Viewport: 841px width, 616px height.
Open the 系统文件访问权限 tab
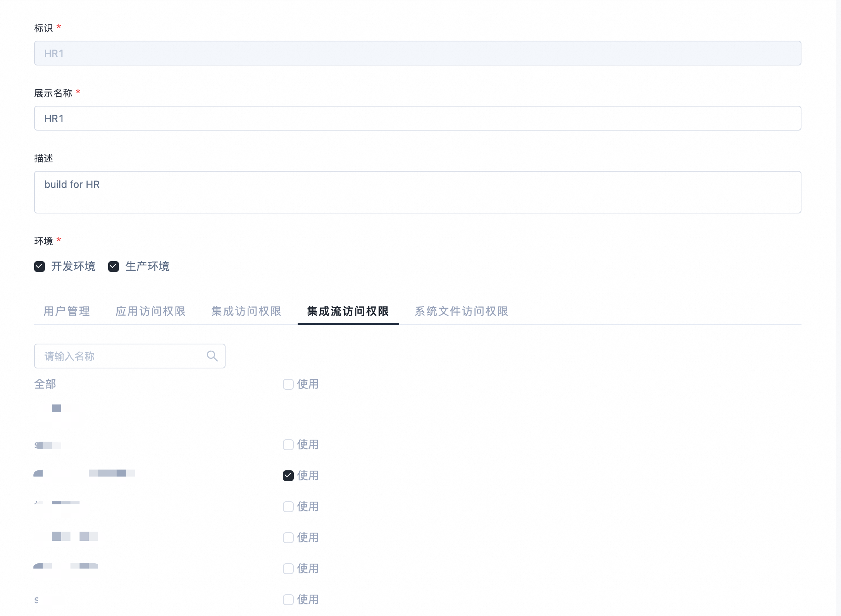pos(461,311)
